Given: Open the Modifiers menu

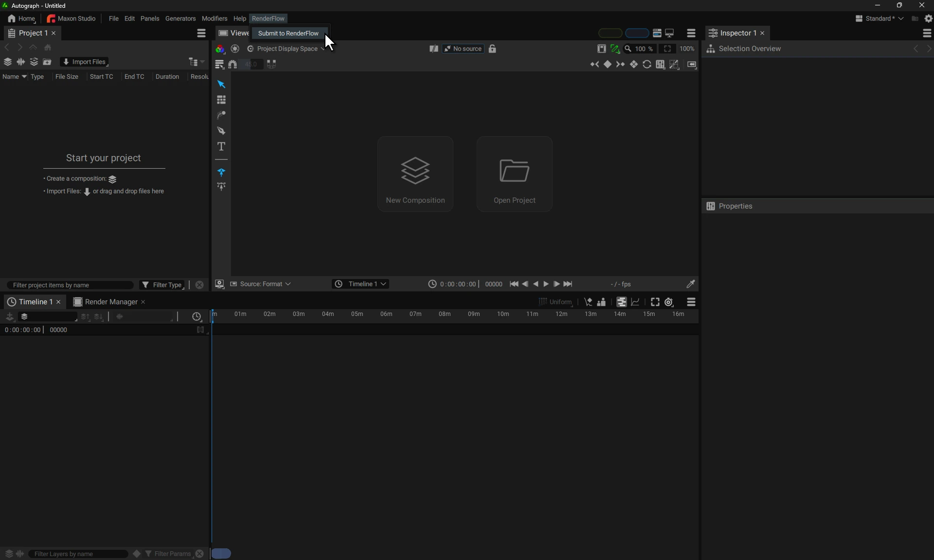Looking at the screenshot, I should click(x=215, y=18).
